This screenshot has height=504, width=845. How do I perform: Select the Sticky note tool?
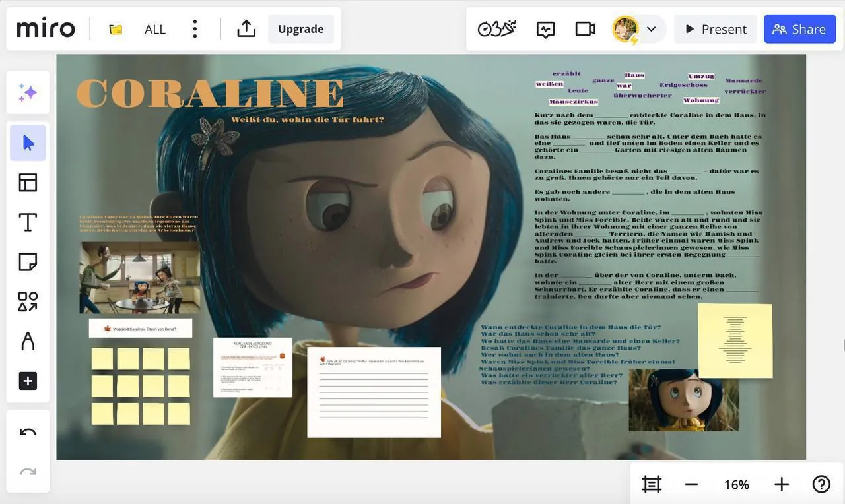28,262
